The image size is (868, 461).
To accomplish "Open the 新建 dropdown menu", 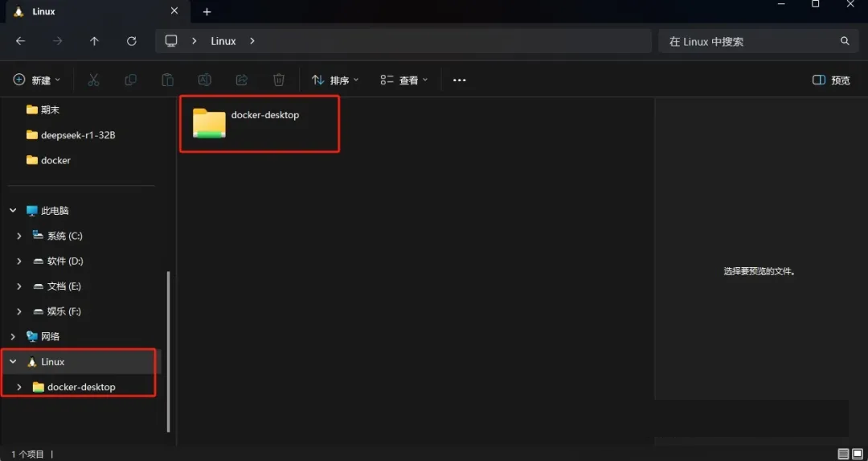I will pos(37,80).
